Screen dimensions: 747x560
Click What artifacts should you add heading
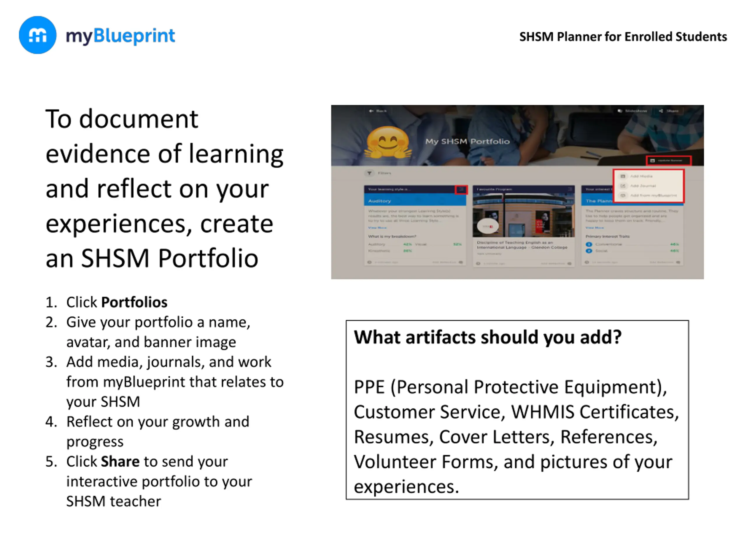(488, 337)
